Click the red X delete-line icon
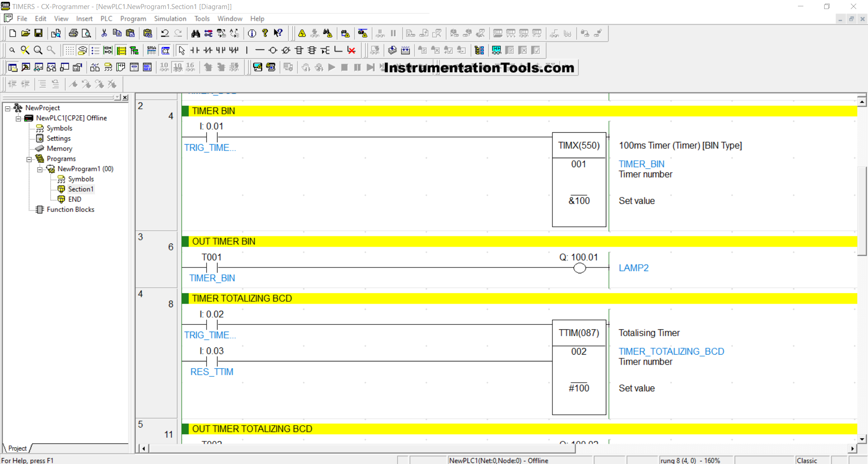 pyautogui.click(x=351, y=50)
